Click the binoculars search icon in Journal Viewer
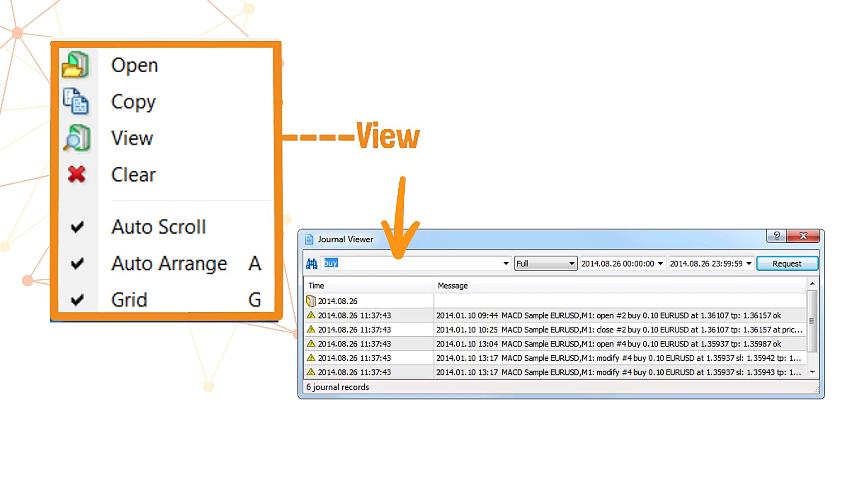Image resolution: width=868 pixels, height=488 pixels. pos(311,263)
